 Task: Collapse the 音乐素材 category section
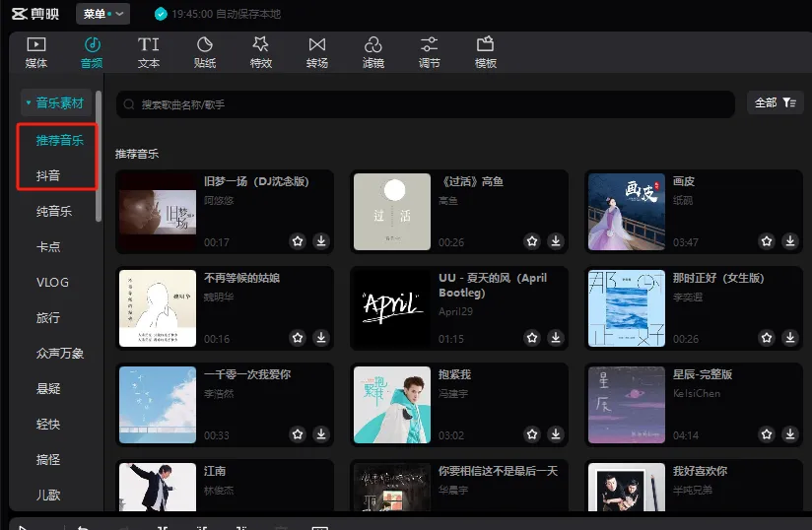point(55,102)
